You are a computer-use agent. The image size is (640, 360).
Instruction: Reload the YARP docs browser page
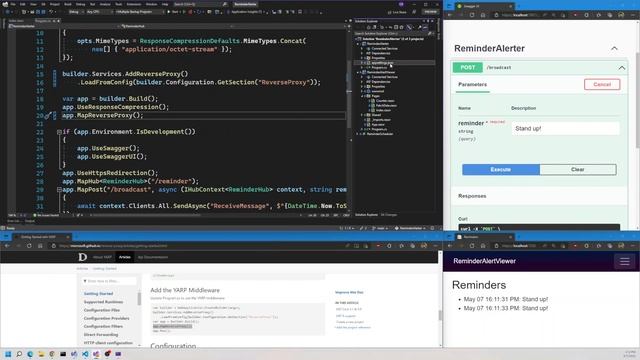29,246
